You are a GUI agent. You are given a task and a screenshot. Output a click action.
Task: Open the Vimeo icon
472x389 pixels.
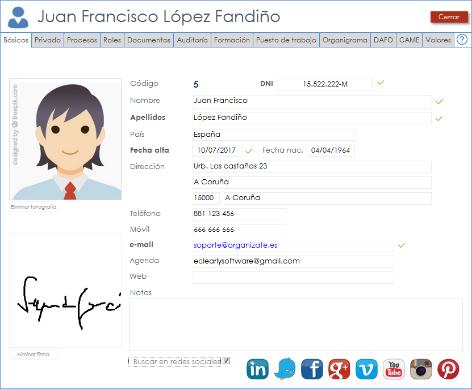367,369
